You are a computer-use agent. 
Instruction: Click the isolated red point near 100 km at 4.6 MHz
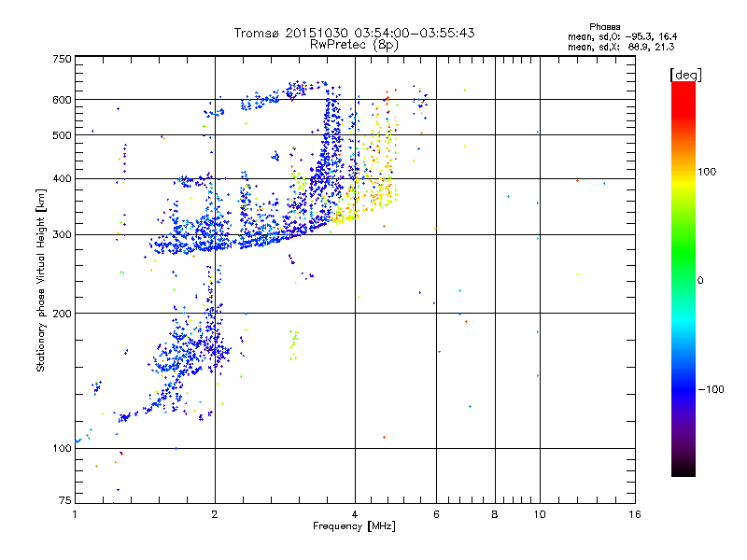coord(384,437)
